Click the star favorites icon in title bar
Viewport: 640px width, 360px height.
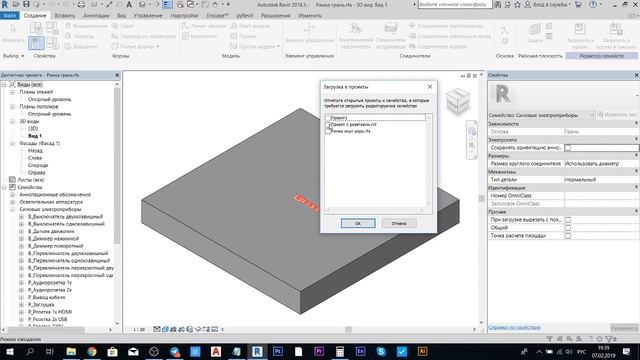(x=518, y=4)
